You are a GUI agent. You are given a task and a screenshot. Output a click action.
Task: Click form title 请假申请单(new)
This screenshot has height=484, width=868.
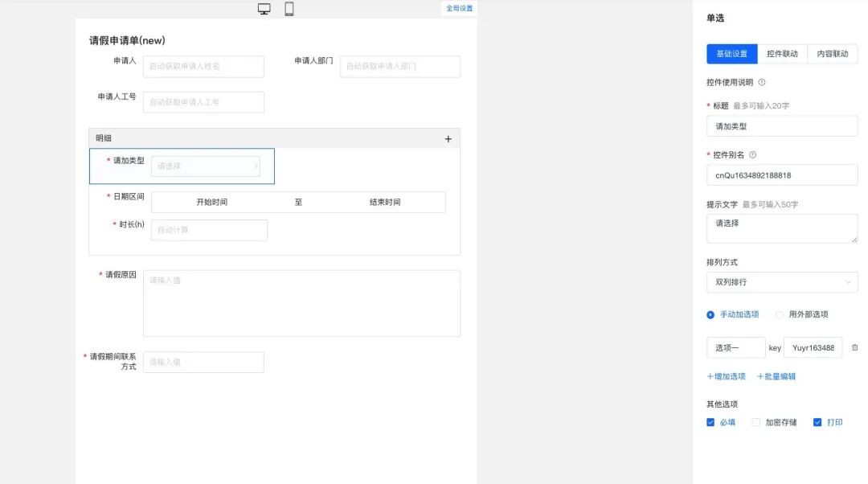[127, 40]
